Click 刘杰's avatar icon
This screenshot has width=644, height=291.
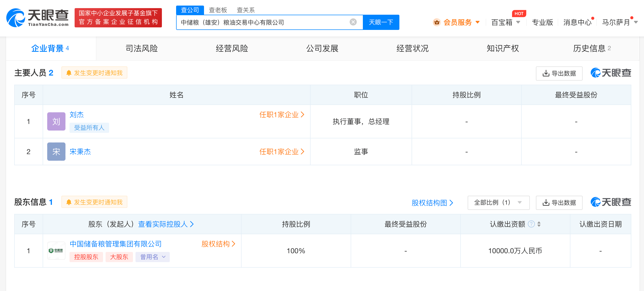coord(56,121)
